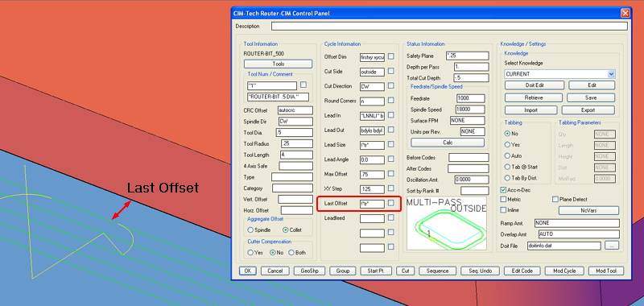Click the CRC Offset field
This screenshot has height=306, width=644.
pyautogui.click(x=295, y=110)
